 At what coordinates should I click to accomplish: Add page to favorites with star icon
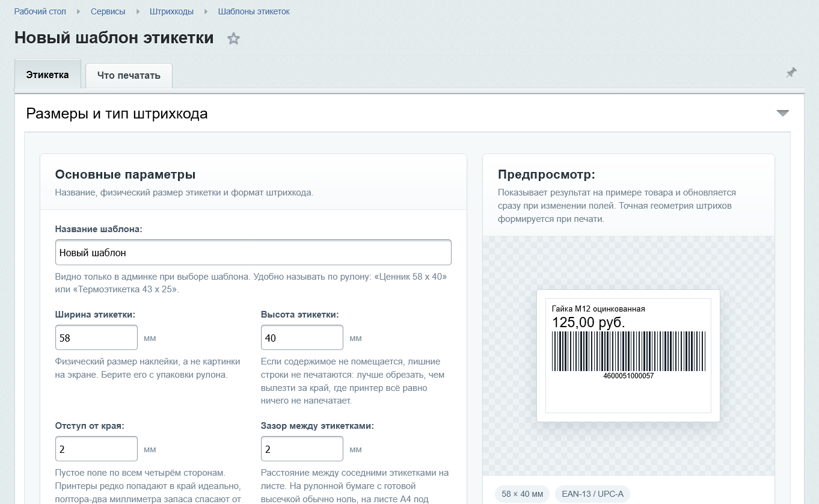(x=233, y=39)
